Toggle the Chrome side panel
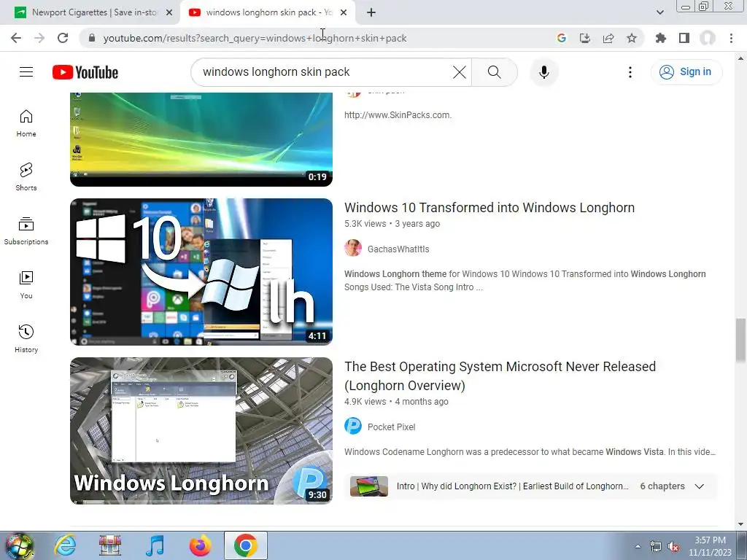747x560 pixels. 684,38
